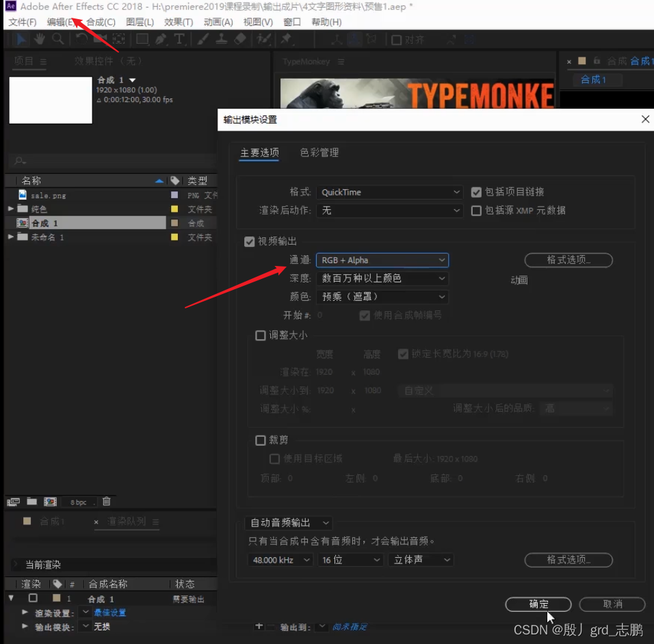Open the Project panel menu icon
Image resolution: width=654 pixels, height=644 pixels.
(43, 62)
